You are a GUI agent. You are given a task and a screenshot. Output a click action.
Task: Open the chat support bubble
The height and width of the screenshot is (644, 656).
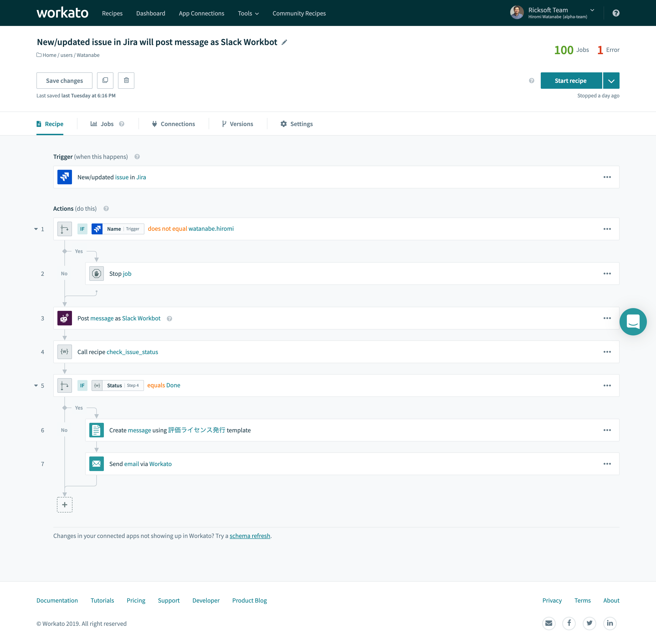click(x=633, y=322)
